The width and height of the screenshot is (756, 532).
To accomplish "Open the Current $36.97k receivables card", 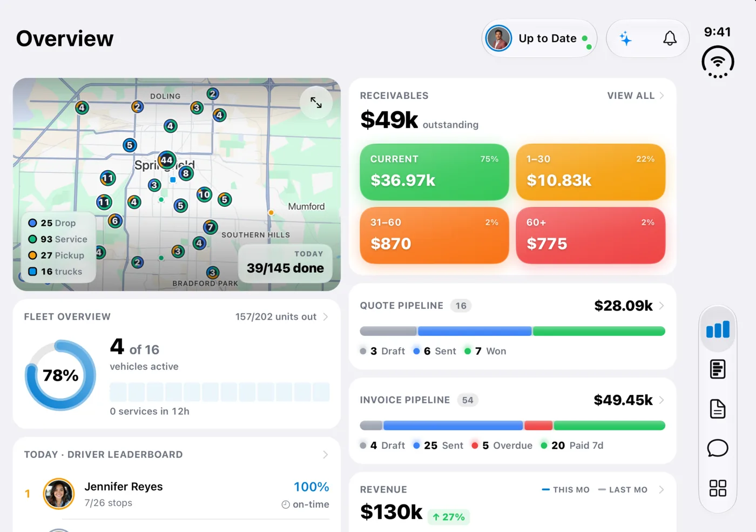I will 434,172.
